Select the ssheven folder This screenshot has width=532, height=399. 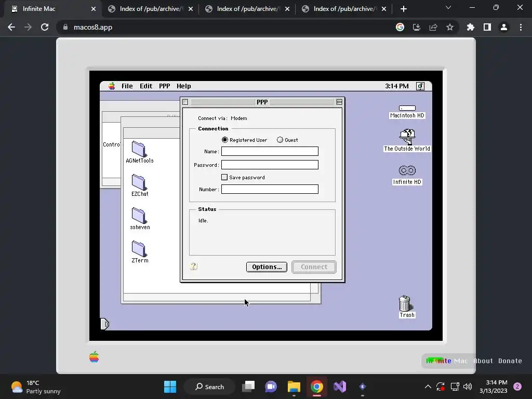139,219
